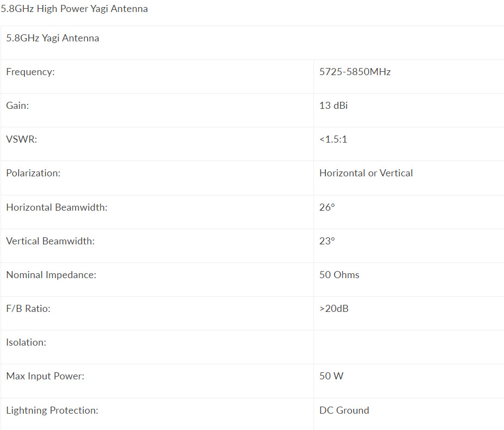The height and width of the screenshot is (430, 504).
Task: Select the "Frequency:" label cell
Action: point(30,72)
